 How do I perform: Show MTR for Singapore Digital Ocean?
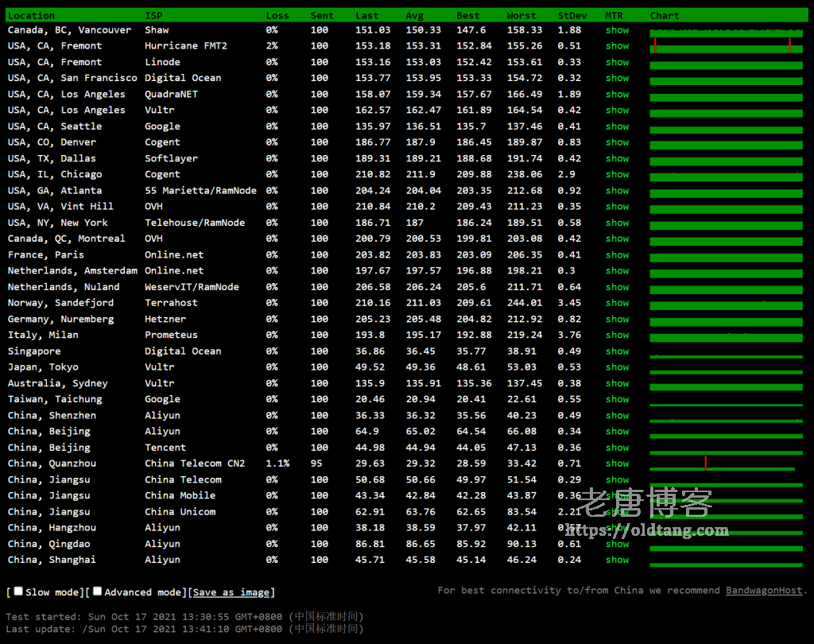[617, 351]
